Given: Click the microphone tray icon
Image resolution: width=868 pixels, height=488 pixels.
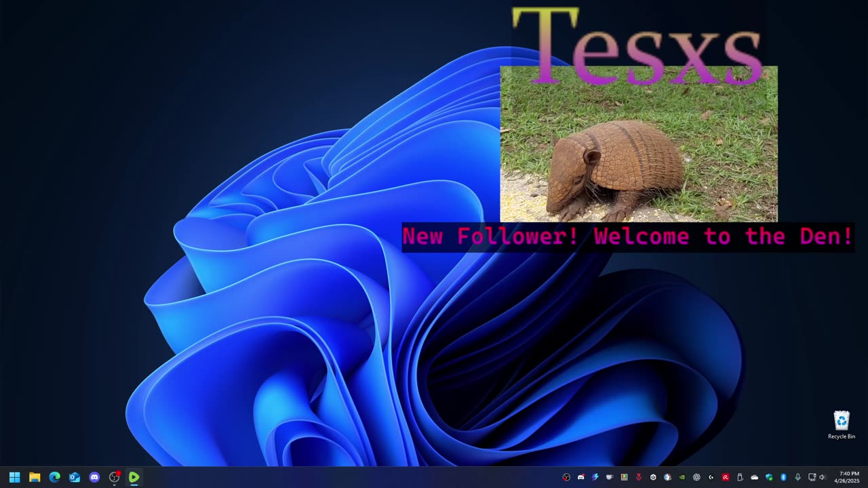Looking at the screenshot, I should pos(797,477).
